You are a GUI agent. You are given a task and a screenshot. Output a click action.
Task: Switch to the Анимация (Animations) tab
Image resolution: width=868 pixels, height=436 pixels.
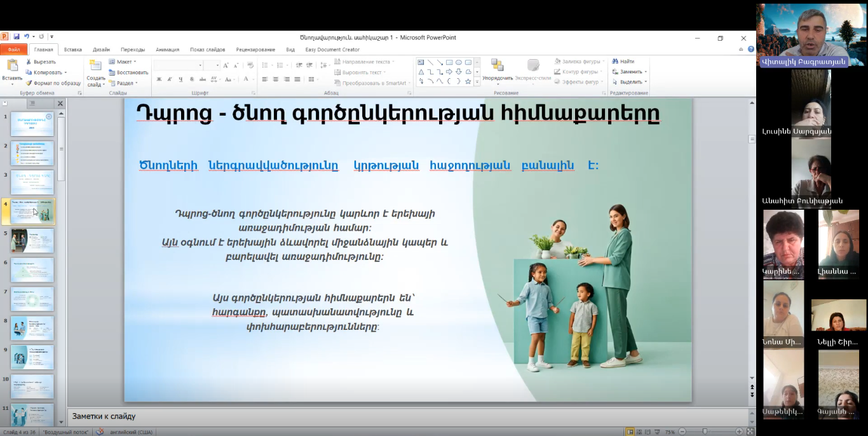click(x=168, y=49)
